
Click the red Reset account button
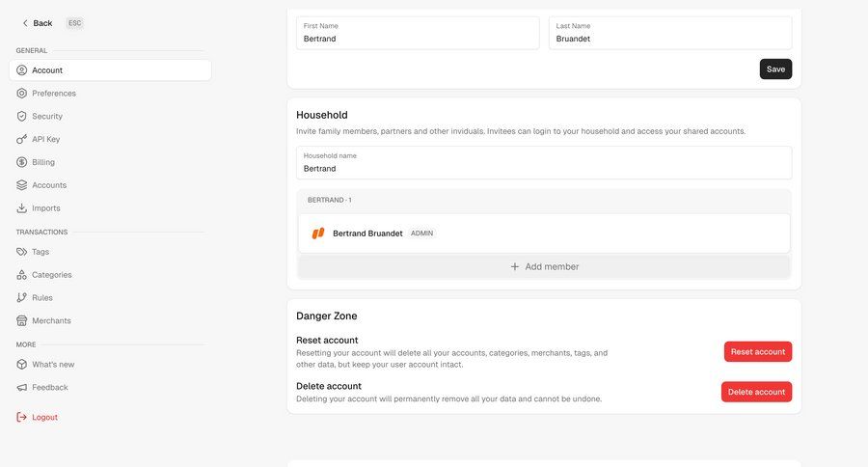pyautogui.click(x=758, y=352)
